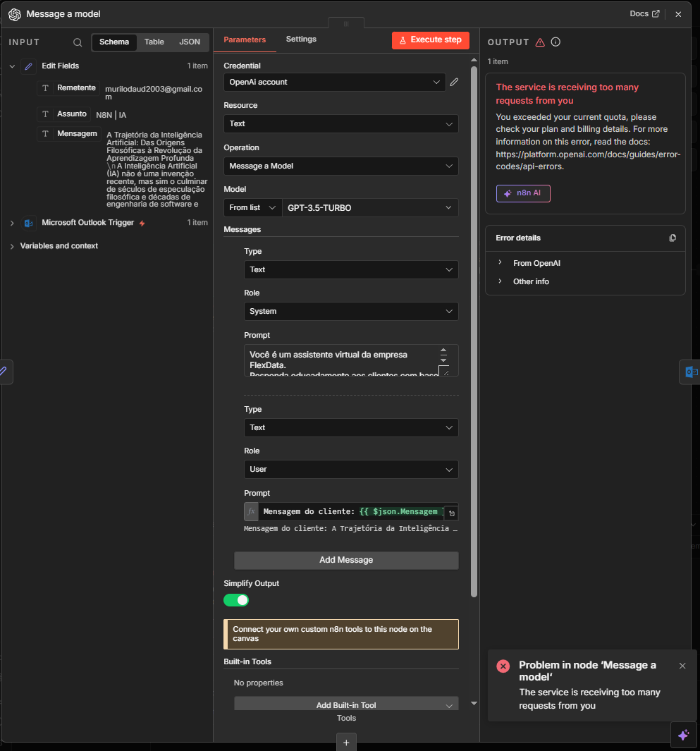Open the Resource dropdown

click(341, 123)
